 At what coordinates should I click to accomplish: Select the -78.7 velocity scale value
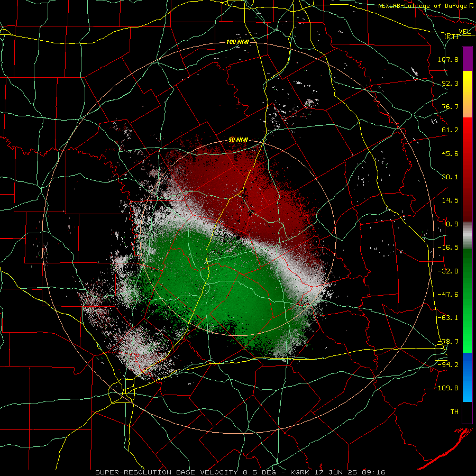click(448, 342)
